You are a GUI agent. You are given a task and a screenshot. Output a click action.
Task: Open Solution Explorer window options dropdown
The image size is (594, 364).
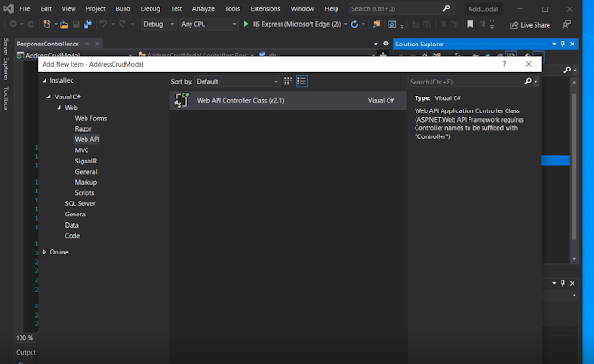click(x=554, y=44)
